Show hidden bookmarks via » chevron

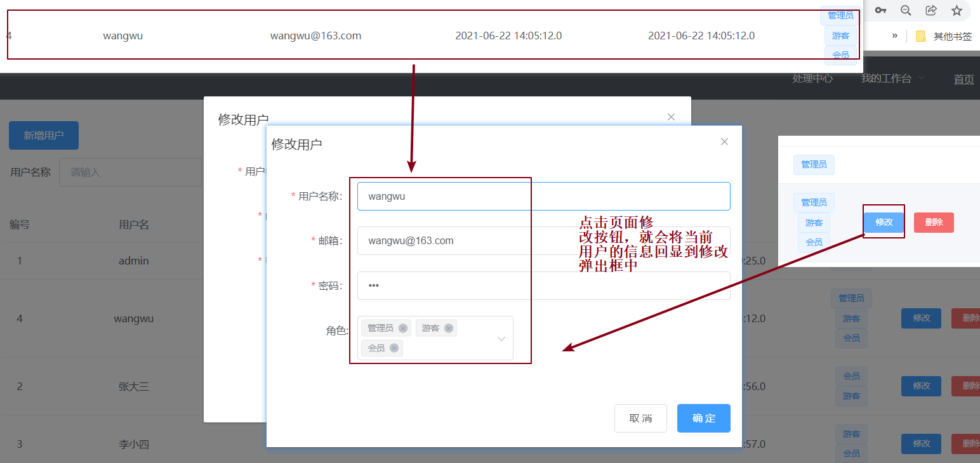[x=895, y=36]
